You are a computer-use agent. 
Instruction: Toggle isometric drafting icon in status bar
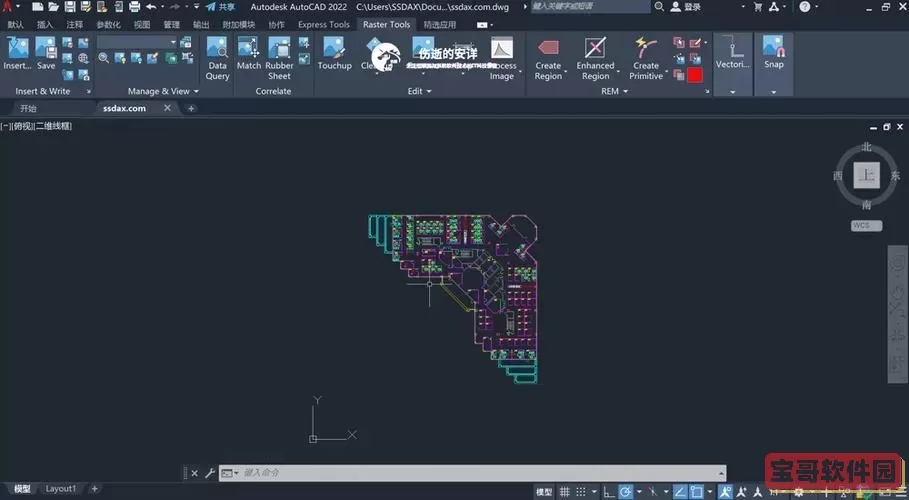pos(653,492)
